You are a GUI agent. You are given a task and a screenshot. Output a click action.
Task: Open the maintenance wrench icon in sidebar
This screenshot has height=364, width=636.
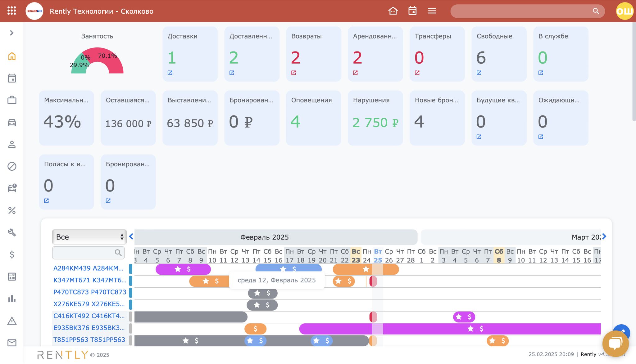coord(12,232)
